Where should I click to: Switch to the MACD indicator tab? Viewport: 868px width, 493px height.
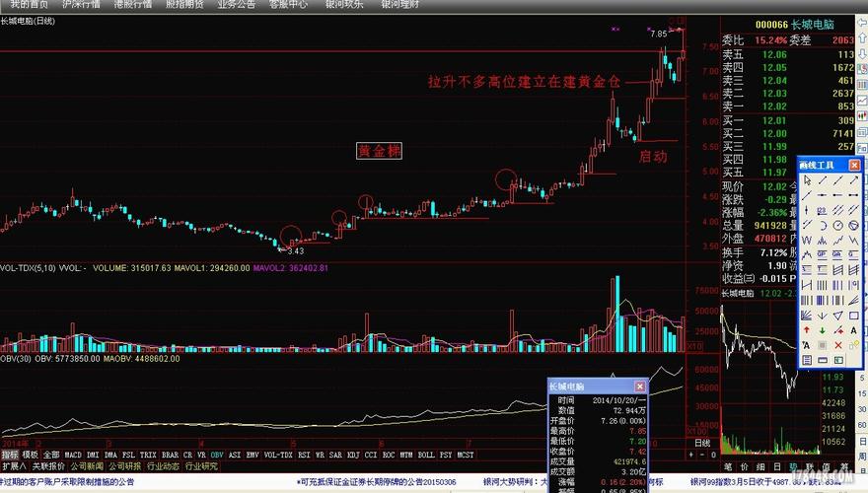point(73,455)
